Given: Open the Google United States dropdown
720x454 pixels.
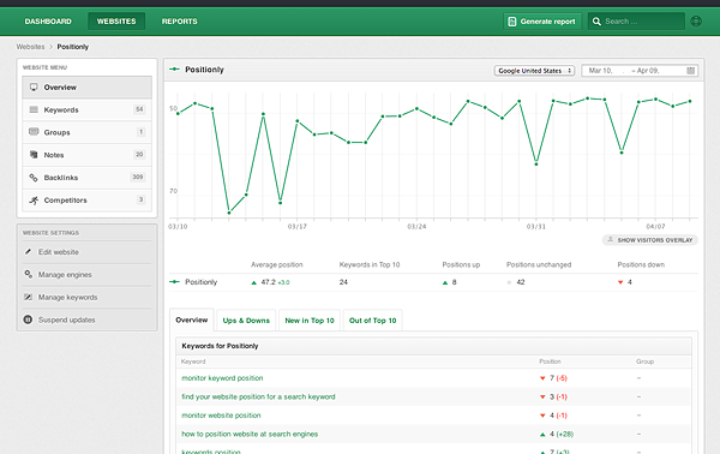Looking at the screenshot, I should coord(534,71).
